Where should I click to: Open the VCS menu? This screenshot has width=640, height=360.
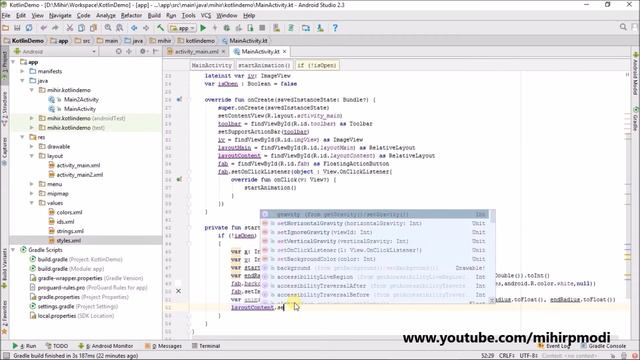[206, 16]
